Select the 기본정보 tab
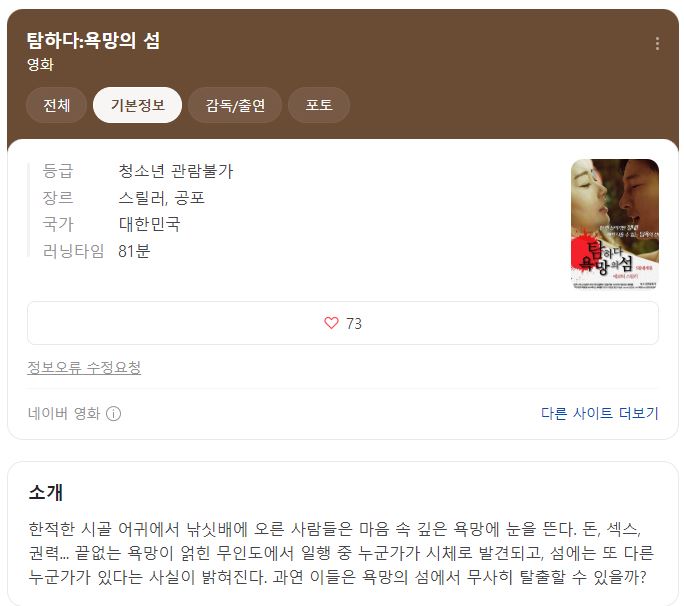This screenshot has width=684, height=606. [137, 105]
